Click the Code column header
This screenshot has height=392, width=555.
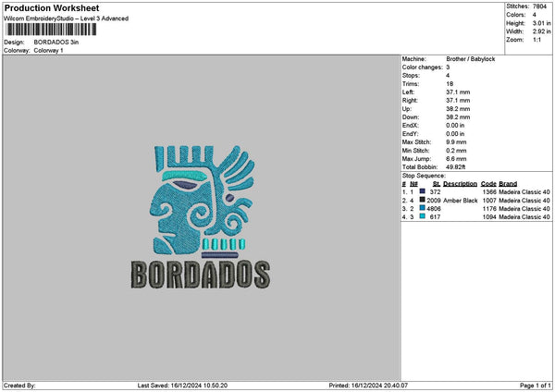(x=488, y=184)
